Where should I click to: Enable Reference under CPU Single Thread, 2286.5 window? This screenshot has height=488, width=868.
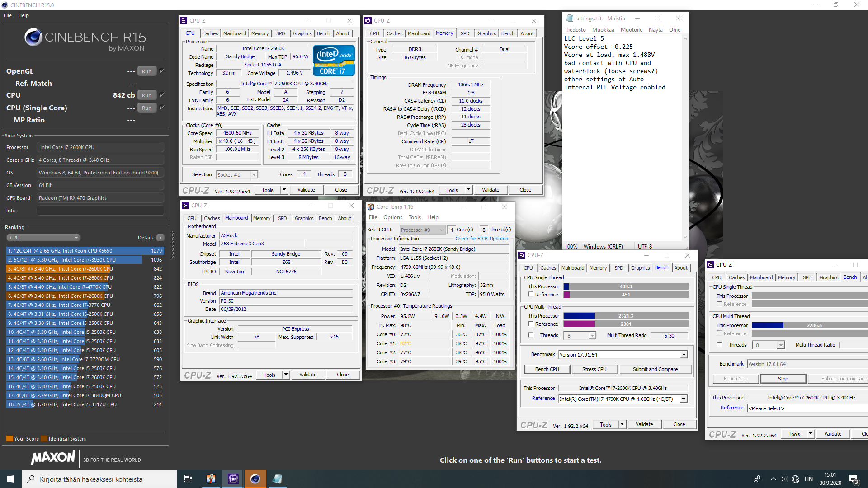coord(719,304)
